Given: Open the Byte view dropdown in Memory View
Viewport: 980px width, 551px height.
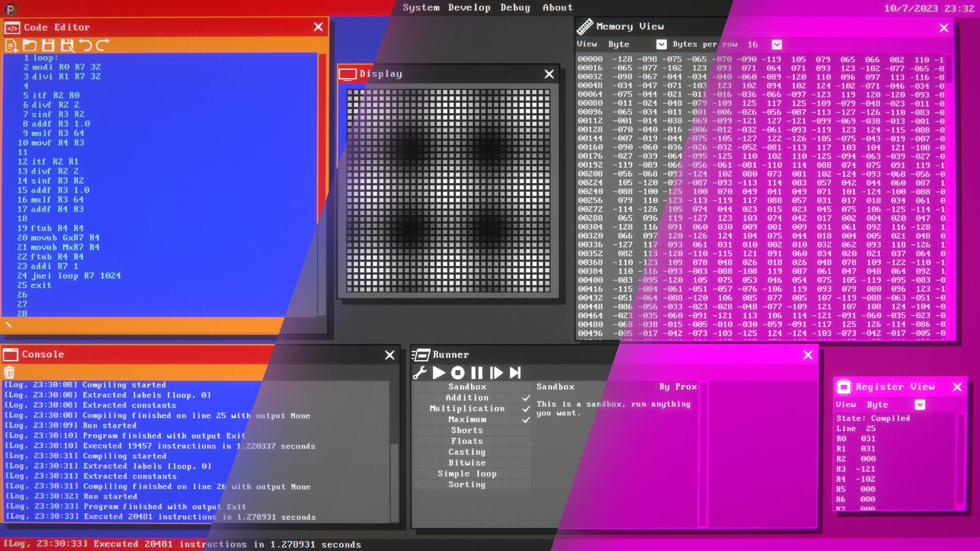Looking at the screenshot, I should pyautogui.click(x=661, y=44).
